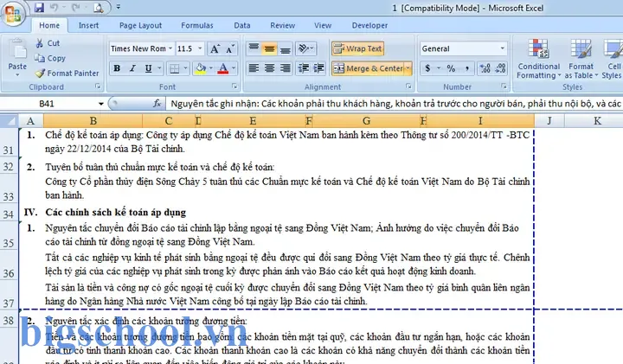Toggle bold formatting
Image resolution: width=623 pixels, height=364 pixels.
click(117, 68)
